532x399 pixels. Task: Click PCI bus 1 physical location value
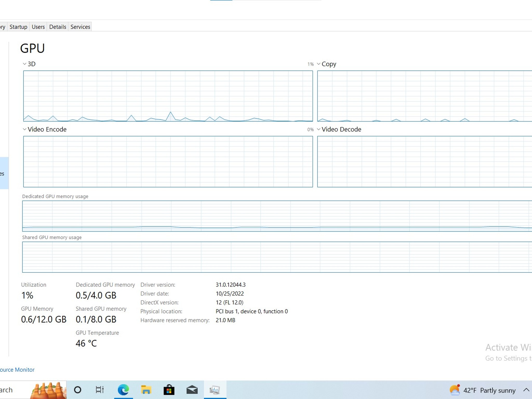[252, 311]
